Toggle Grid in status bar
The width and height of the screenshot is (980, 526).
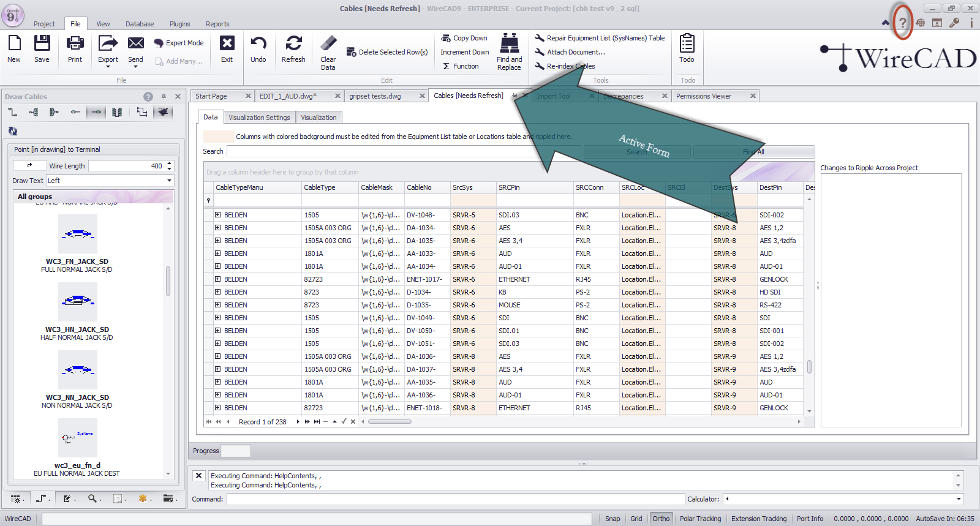pyautogui.click(x=636, y=519)
